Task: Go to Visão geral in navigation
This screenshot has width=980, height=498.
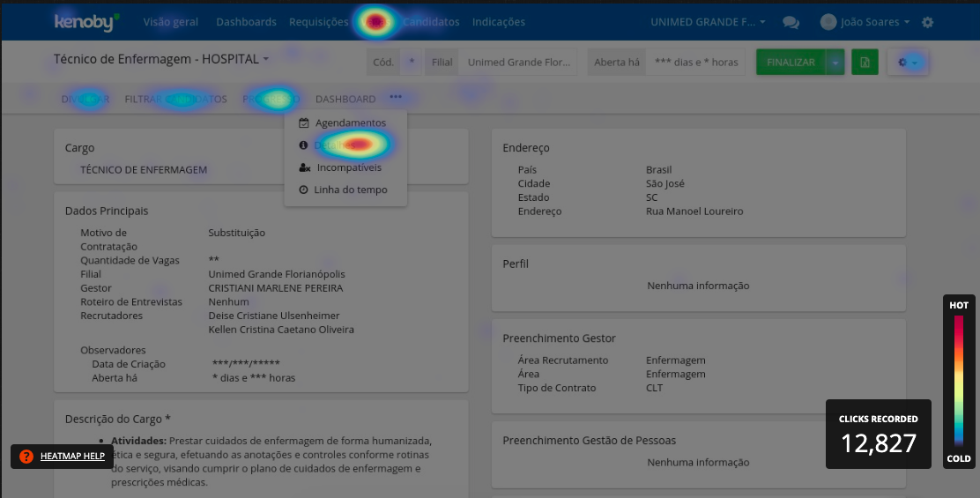Action: click(x=170, y=22)
